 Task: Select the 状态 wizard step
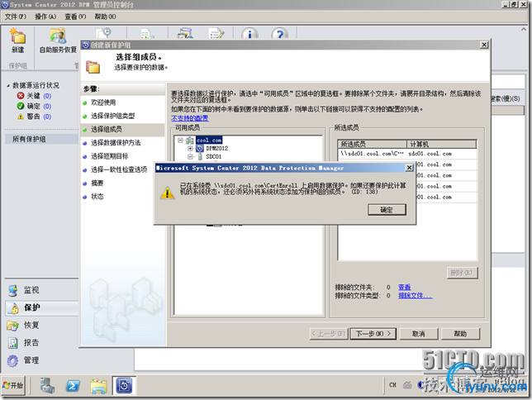tap(97, 196)
